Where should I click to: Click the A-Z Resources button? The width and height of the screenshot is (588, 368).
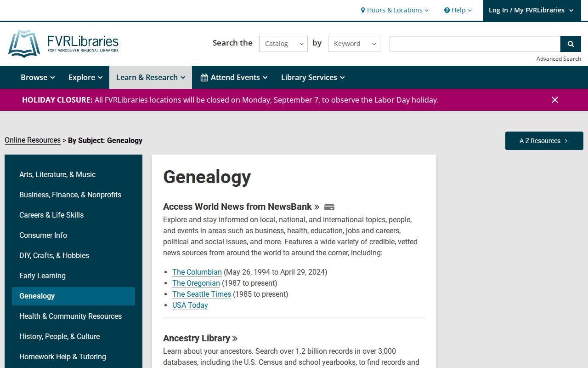tap(544, 141)
